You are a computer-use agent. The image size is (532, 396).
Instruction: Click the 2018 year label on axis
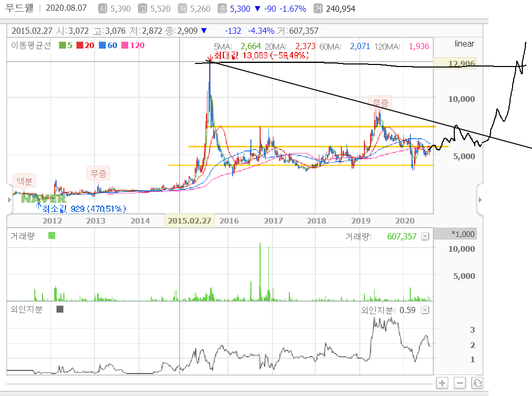pyautogui.click(x=316, y=221)
